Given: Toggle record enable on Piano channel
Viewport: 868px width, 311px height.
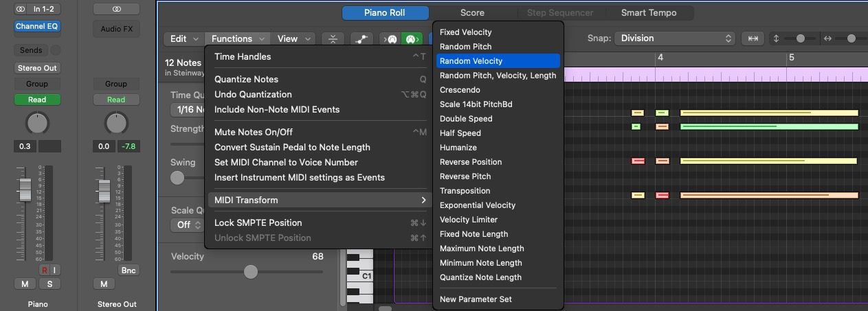Looking at the screenshot, I should [44, 270].
